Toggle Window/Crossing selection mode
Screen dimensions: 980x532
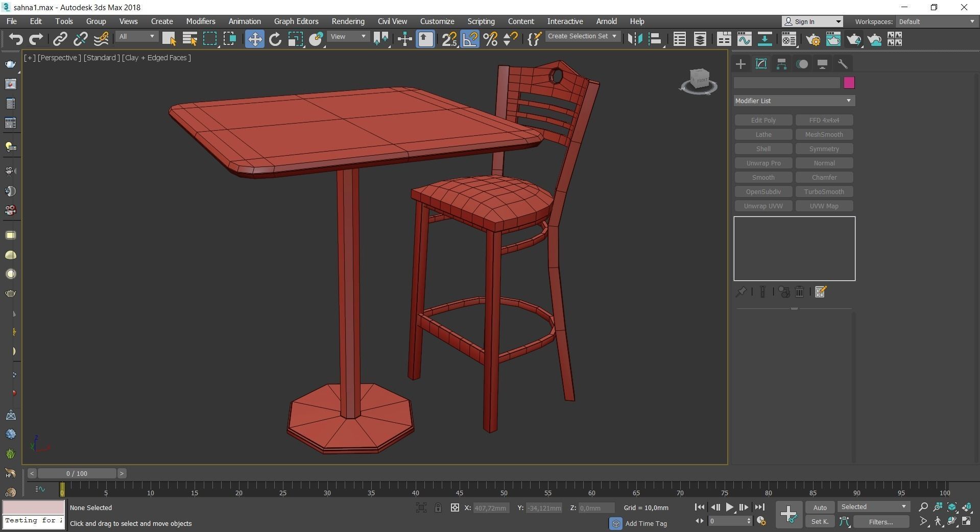(x=230, y=39)
